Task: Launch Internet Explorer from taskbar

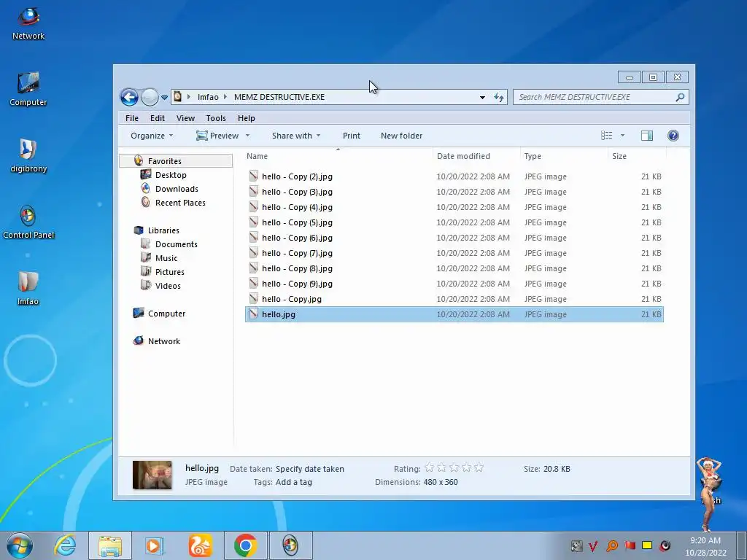Action: point(65,545)
